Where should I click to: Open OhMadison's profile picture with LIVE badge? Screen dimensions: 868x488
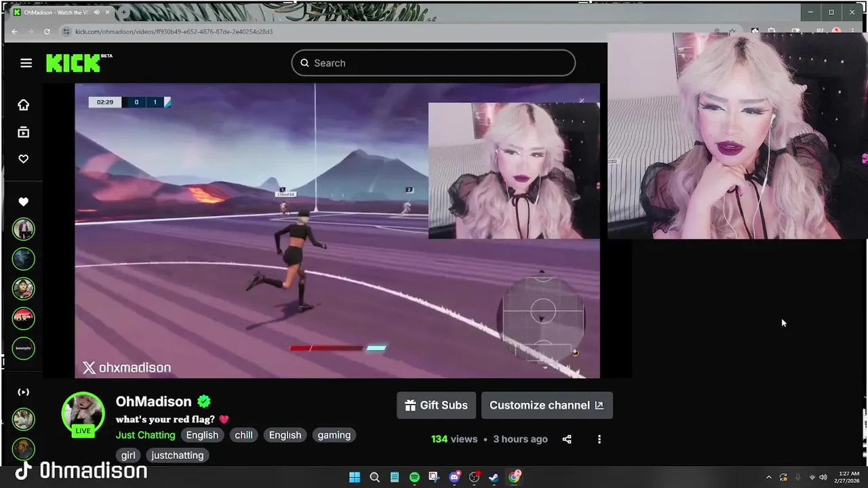(x=83, y=414)
